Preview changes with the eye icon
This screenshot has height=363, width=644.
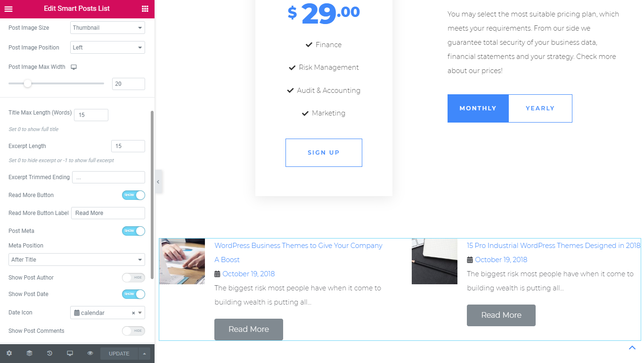pos(90,353)
